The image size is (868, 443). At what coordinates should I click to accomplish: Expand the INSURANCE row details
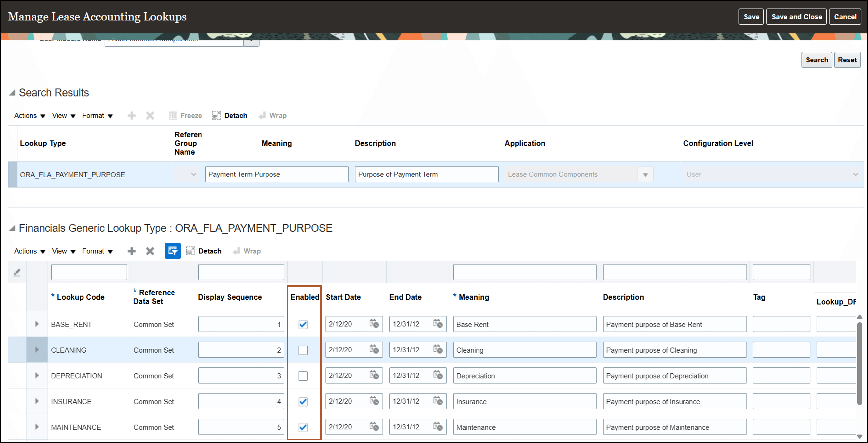37,401
